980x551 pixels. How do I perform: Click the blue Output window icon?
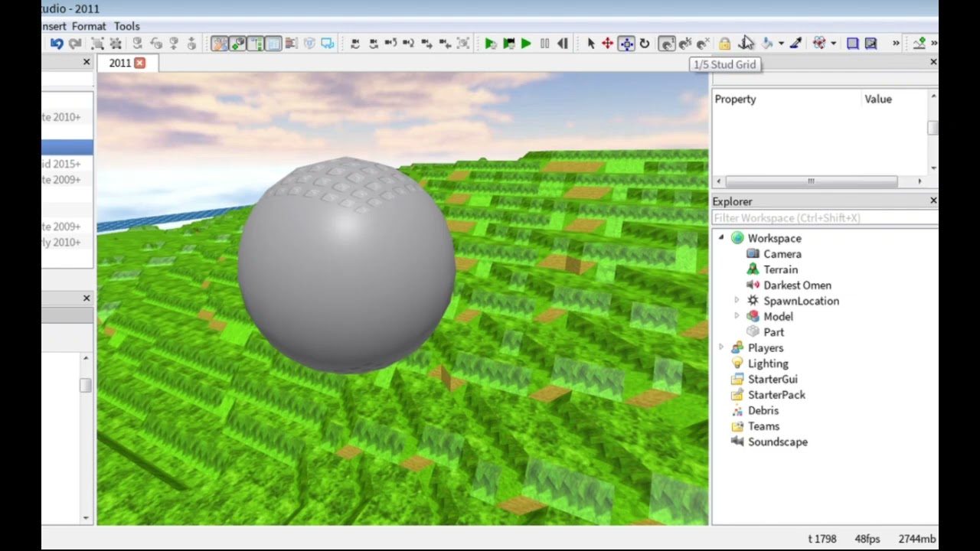pos(328,44)
